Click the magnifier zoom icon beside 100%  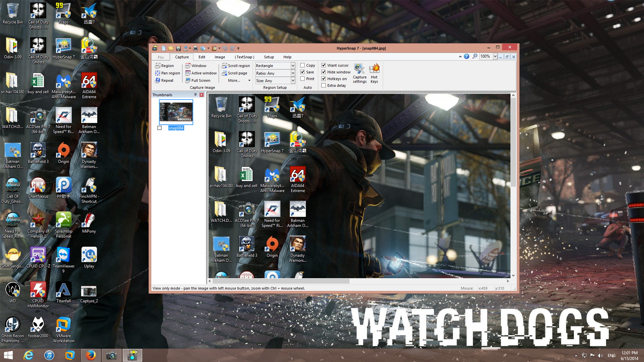(475, 56)
